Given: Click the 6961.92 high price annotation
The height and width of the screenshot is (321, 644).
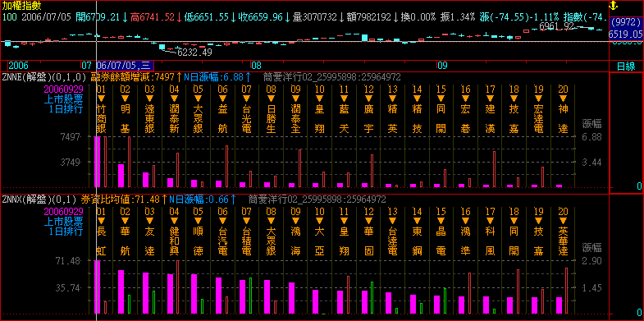Looking at the screenshot, I should click(x=556, y=26).
